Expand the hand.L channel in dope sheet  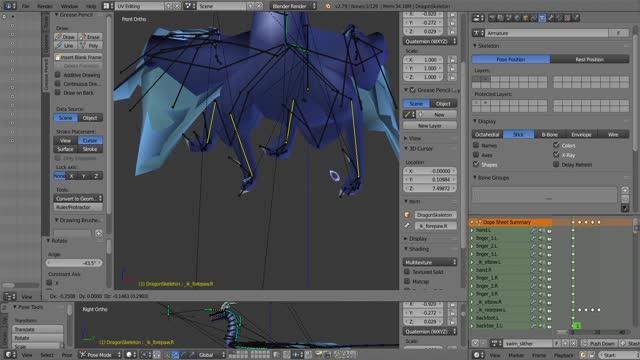point(472,230)
